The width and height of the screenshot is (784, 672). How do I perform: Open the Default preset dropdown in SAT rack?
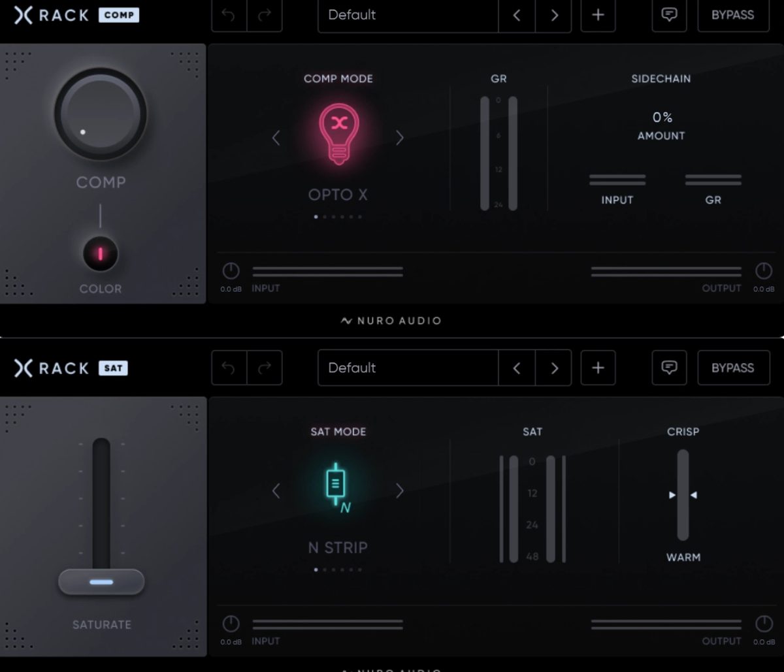pyautogui.click(x=408, y=368)
